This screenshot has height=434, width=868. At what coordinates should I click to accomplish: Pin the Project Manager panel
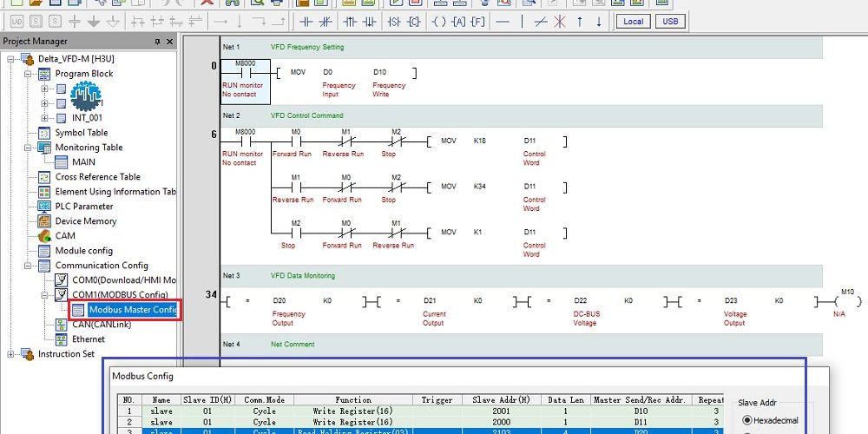pos(157,42)
